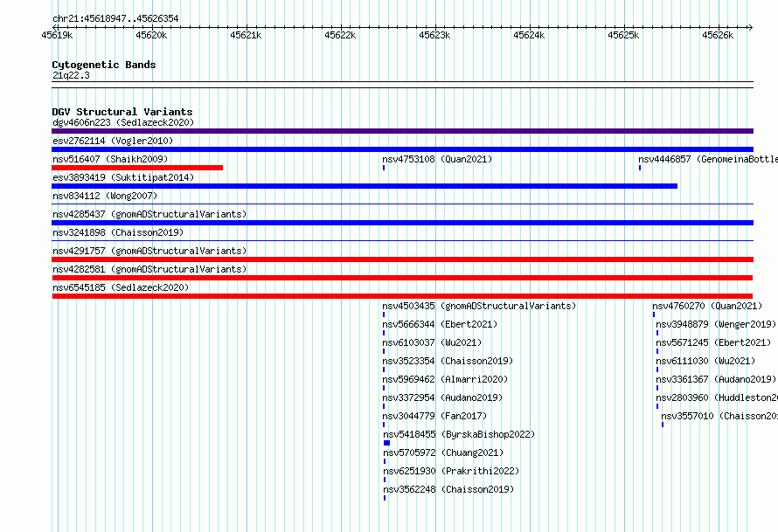The height and width of the screenshot is (532, 778).
Task: Click the chr21:45618947..45626354 region label
Action: [x=115, y=18]
